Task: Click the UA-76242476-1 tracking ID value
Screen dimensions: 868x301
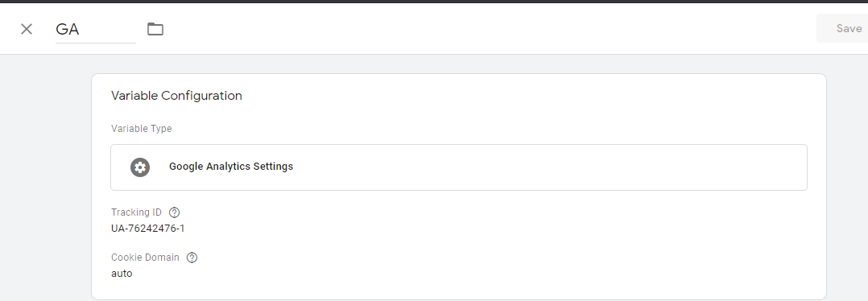Action: (148, 228)
